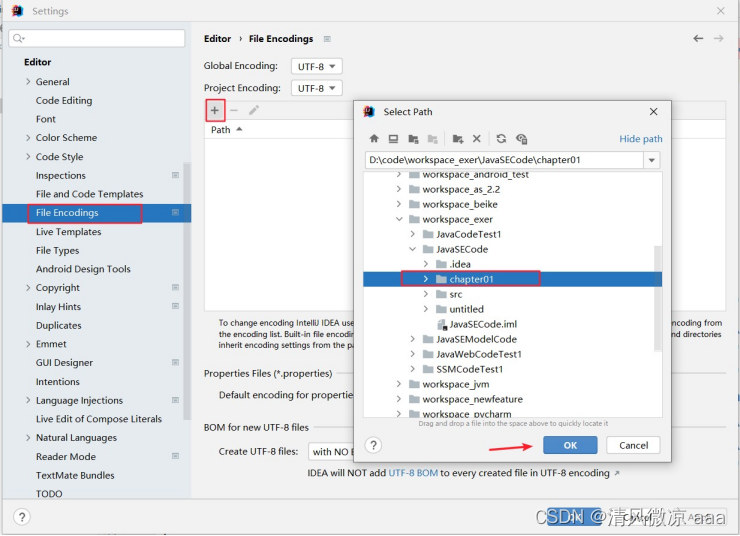The image size is (740, 536).
Task: Open Font settings page
Action: 45,119
